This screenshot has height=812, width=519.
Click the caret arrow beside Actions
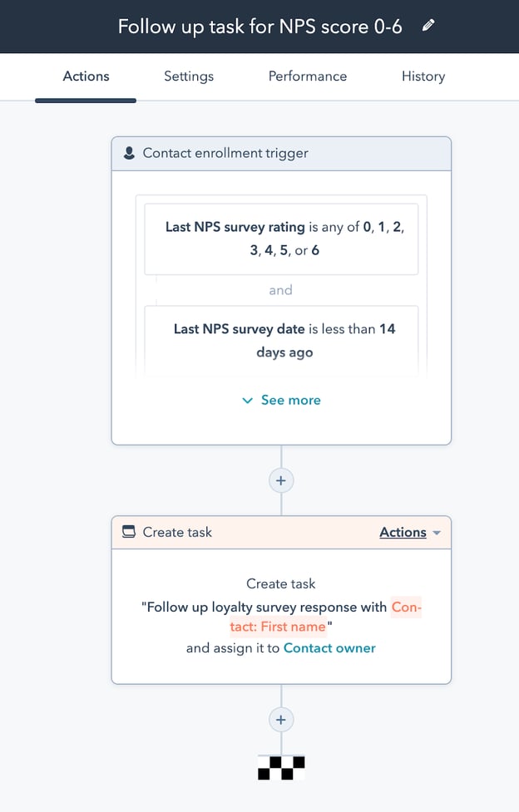click(437, 533)
